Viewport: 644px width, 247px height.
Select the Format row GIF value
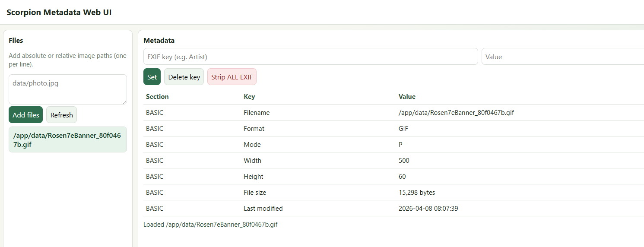(403, 129)
